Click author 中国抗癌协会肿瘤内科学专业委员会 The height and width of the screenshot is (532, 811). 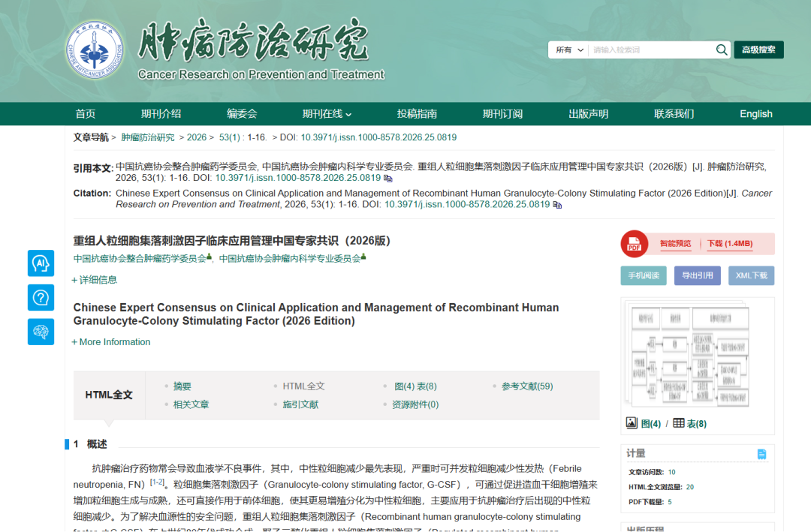(x=290, y=259)
